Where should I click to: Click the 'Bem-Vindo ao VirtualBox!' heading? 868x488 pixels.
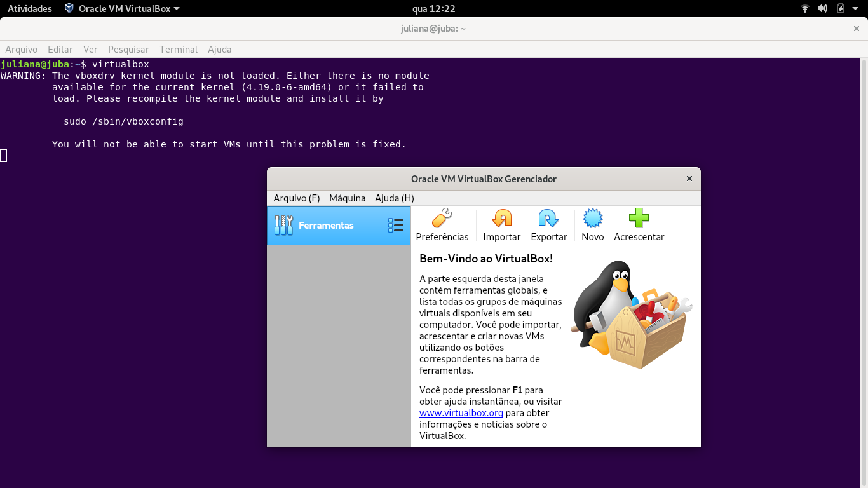[x=486, y=259]
